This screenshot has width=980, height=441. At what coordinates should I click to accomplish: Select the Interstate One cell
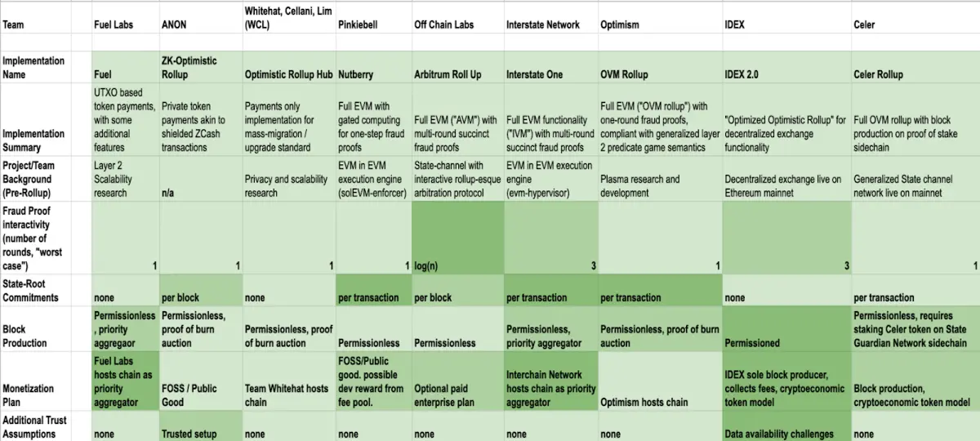pyautogui.click(x=550, y=66)
